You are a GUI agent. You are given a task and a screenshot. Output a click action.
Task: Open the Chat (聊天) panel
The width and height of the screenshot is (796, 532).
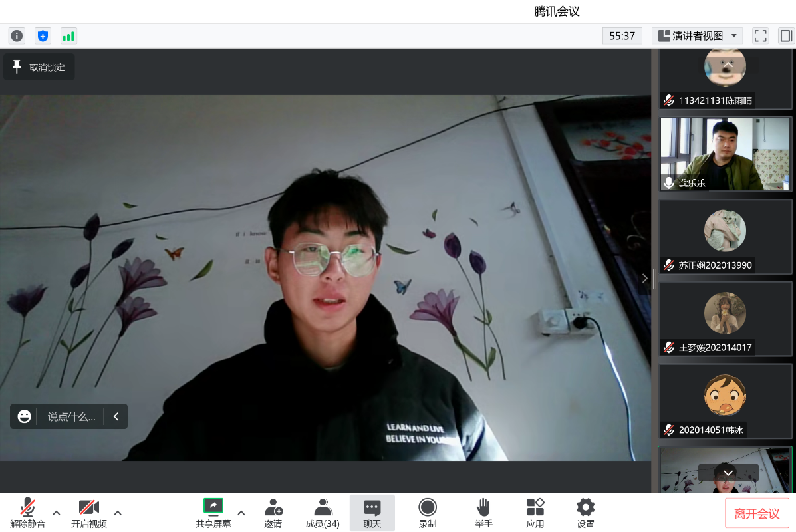372,513
